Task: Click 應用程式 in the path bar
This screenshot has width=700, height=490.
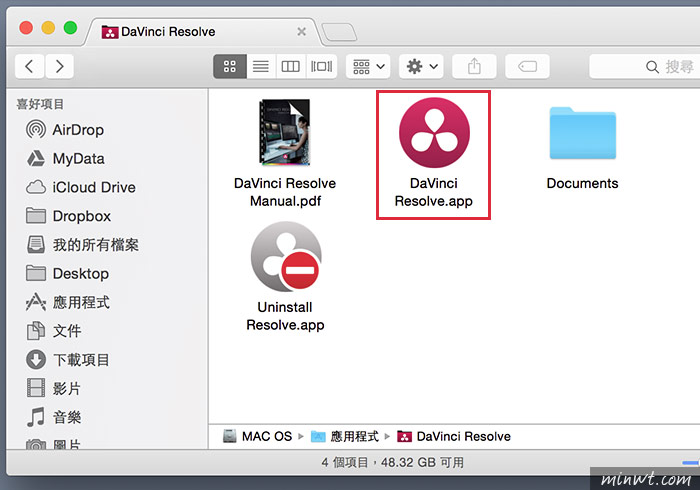Action: (345, 436)
